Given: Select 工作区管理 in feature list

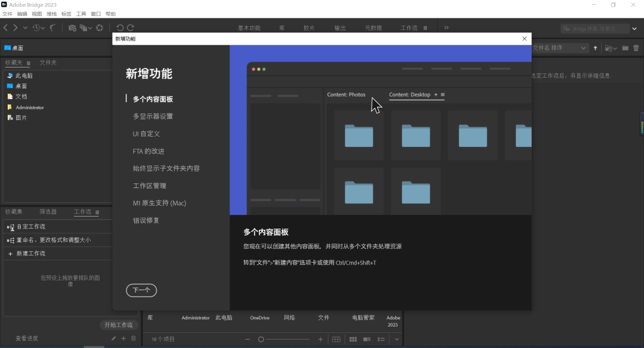Looking at the screenshot, I should [x=150, y=186].
